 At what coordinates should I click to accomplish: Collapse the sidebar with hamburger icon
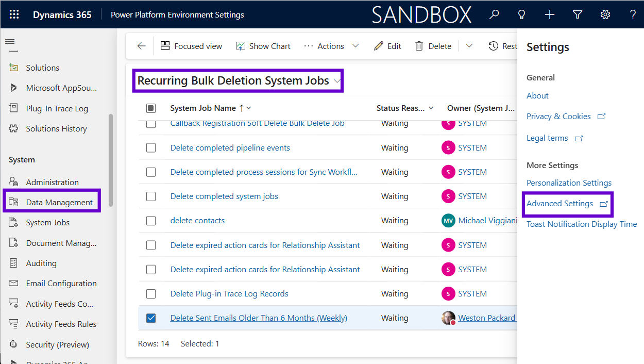[10, 41]
